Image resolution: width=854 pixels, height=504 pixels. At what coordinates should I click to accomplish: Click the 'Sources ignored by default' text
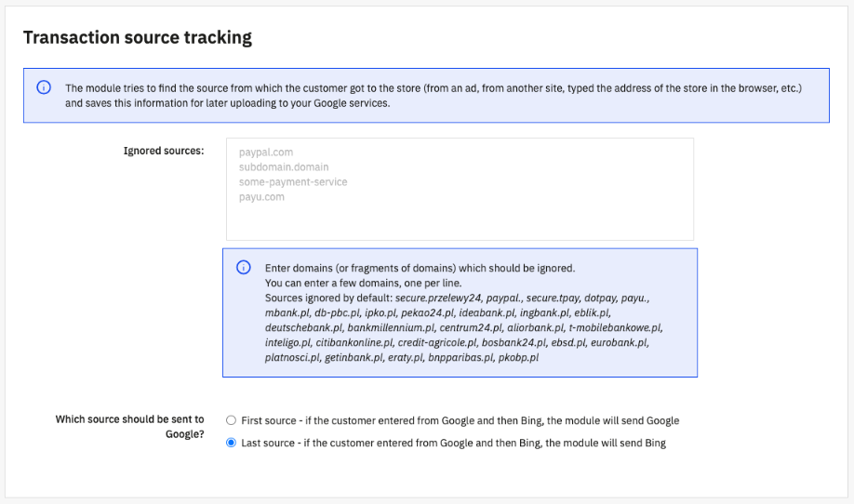pyautogui.click(x=327, y=298)
